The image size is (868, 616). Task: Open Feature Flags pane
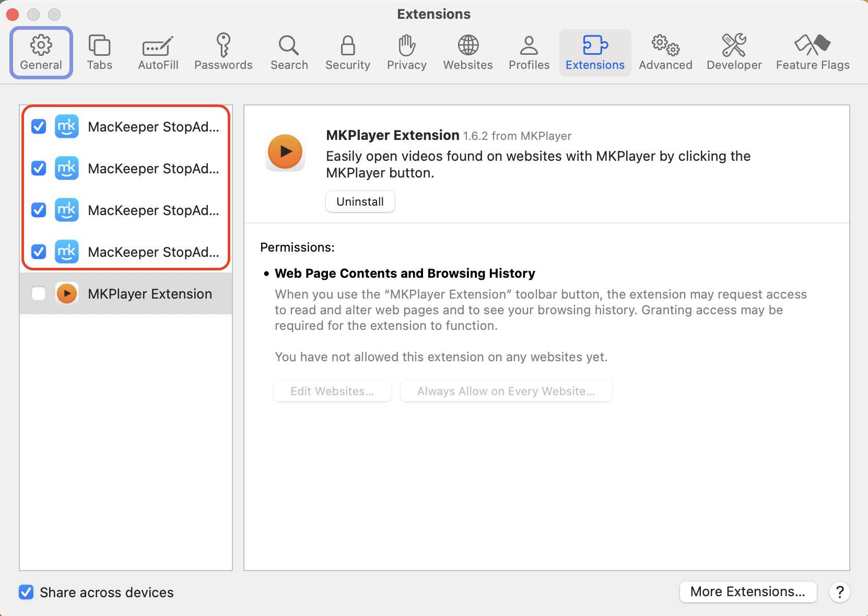813,53
